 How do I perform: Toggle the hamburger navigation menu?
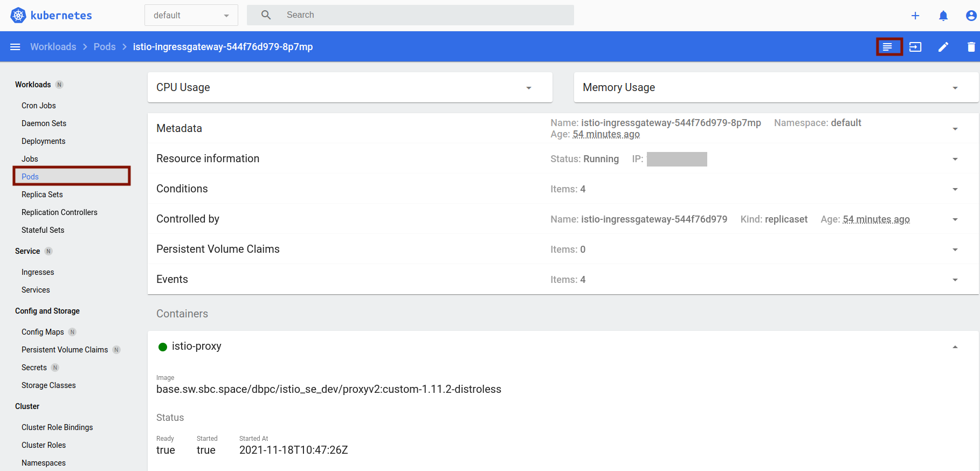click(x=15, y=47)
